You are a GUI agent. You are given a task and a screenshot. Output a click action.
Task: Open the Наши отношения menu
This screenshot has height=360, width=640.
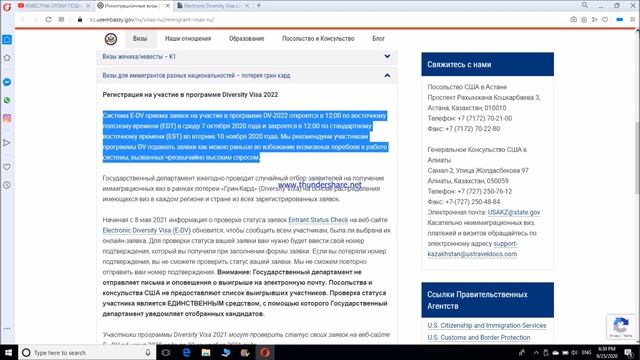[188, 38]
